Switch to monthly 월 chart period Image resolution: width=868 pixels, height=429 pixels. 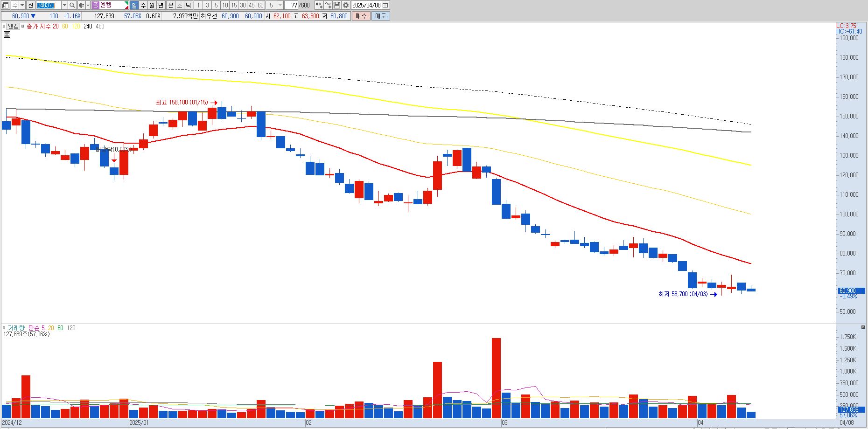[152, 5]
